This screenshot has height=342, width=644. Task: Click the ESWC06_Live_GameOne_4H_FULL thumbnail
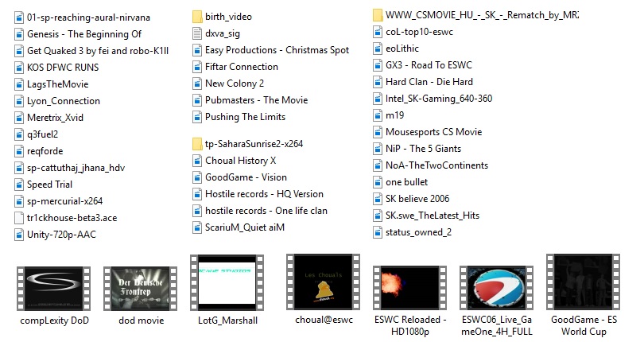point(497,287)
